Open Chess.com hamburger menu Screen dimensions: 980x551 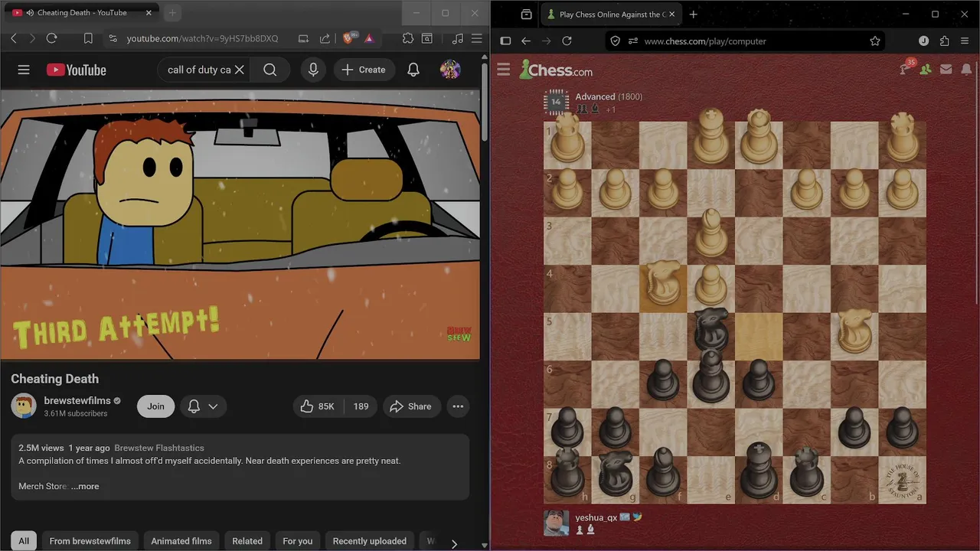(503, 70)
